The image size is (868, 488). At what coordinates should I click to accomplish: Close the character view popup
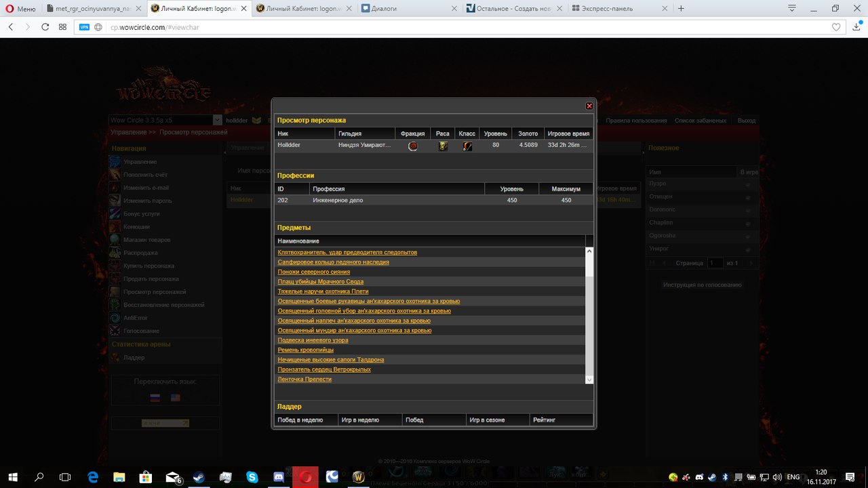pyautogui.click(x=589, y=106)
